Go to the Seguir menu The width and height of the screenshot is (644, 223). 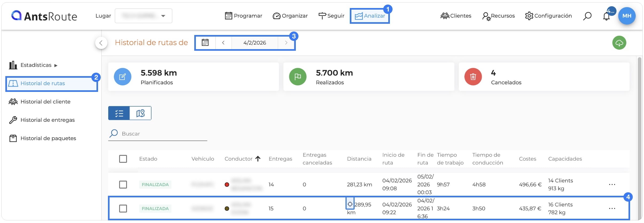click(x=331, y=16)
